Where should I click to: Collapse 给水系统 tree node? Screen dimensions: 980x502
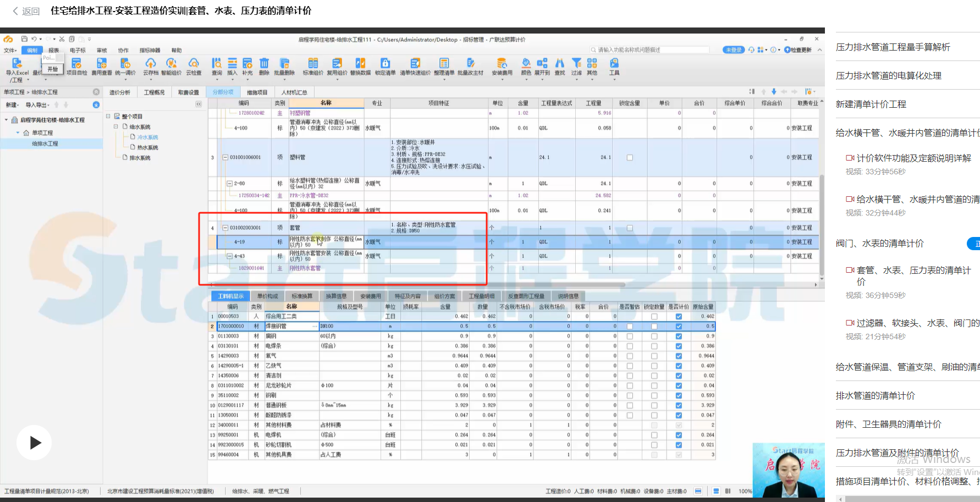(116, 126)
